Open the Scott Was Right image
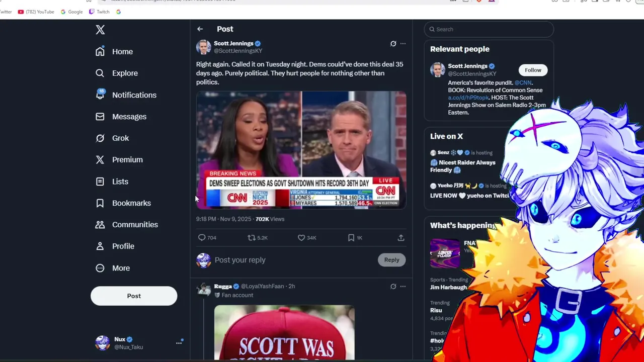Viewport: 644px width, 362px height. click(x=284, y=333)
